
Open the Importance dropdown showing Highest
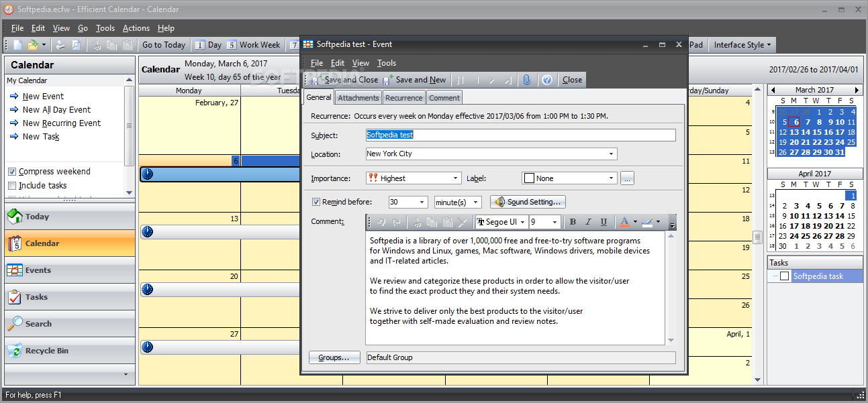[456, 178]
